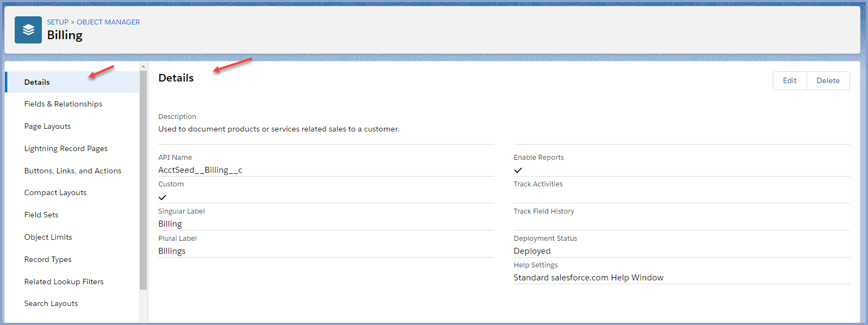Select the Details sidebar item
The width and height of the screenshot is (868, 325).
coord(72,82)
